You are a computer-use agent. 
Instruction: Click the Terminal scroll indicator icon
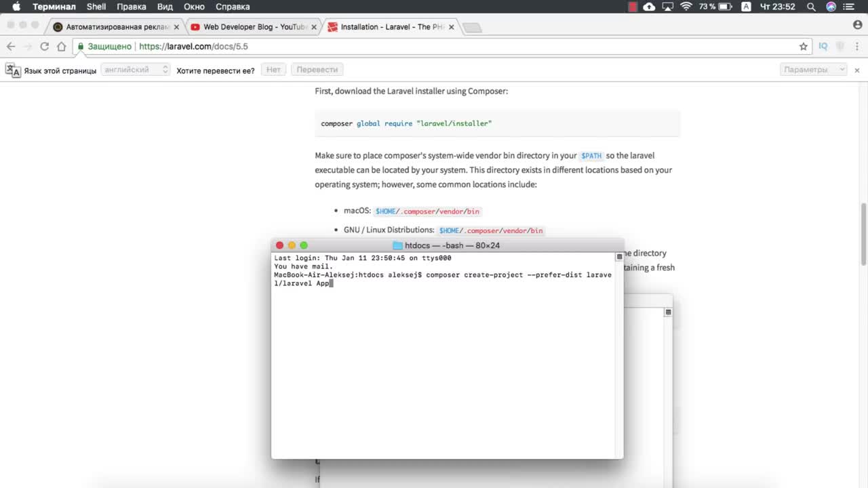619,257
